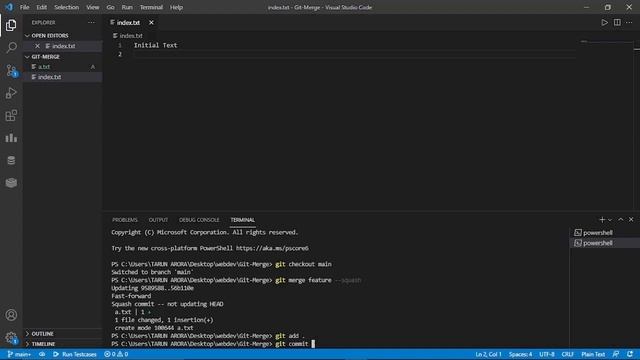The image size is (640, 360).
Task: Click the feedback icon in status bar
Action: pos(616,354)
